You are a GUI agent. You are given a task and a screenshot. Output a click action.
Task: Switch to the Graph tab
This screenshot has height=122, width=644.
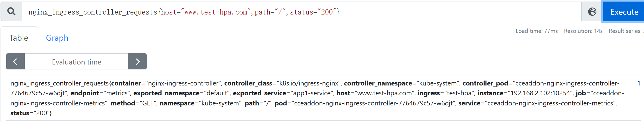[57, 38]
